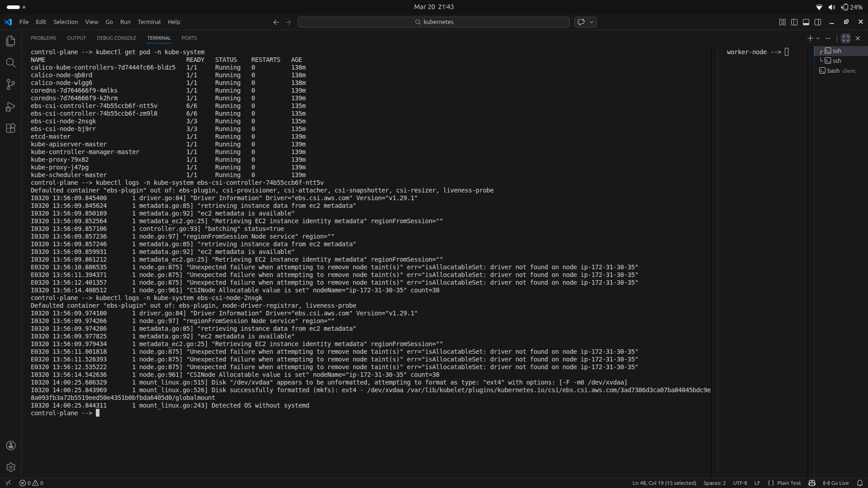Image resolution: width=868 pixels, height=488 pixels.
Task: Toggle maximized panel size
Action: 846,38
